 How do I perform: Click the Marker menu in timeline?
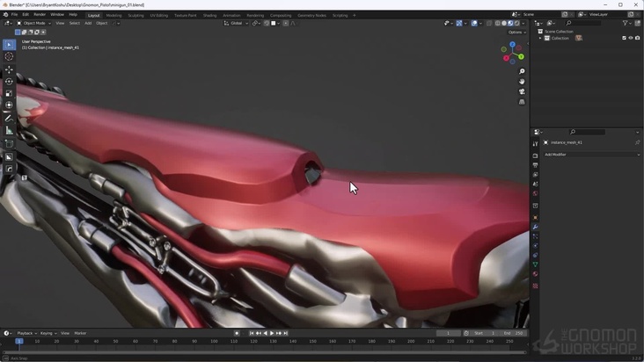(x=80, y=333)
